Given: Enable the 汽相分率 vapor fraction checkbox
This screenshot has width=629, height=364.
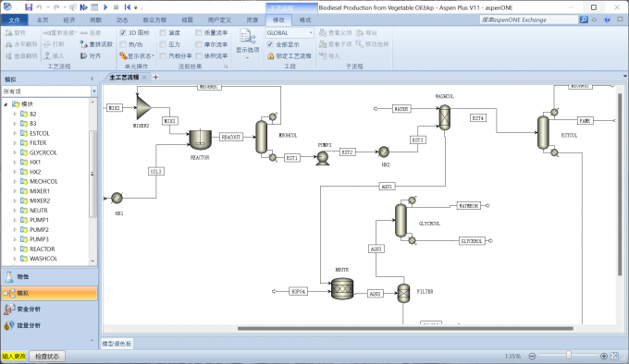Looking at the screenshot, I should click(163, 55).
